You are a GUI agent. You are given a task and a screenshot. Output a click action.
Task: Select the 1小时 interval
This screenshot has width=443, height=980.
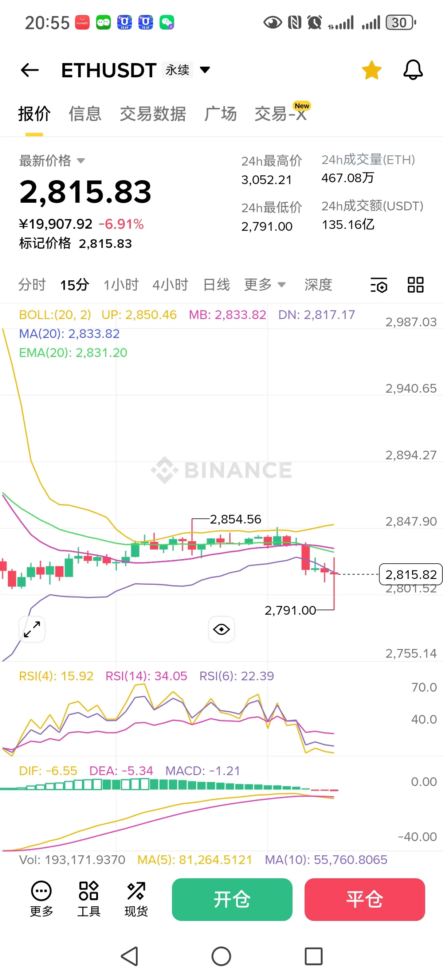tap(121, 285)
